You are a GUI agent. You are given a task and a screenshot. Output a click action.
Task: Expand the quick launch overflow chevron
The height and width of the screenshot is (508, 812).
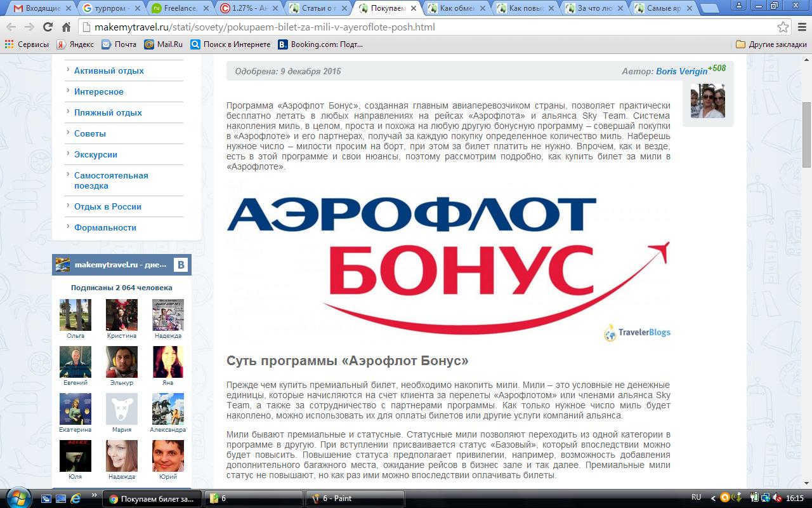click(x=95, y=495)
